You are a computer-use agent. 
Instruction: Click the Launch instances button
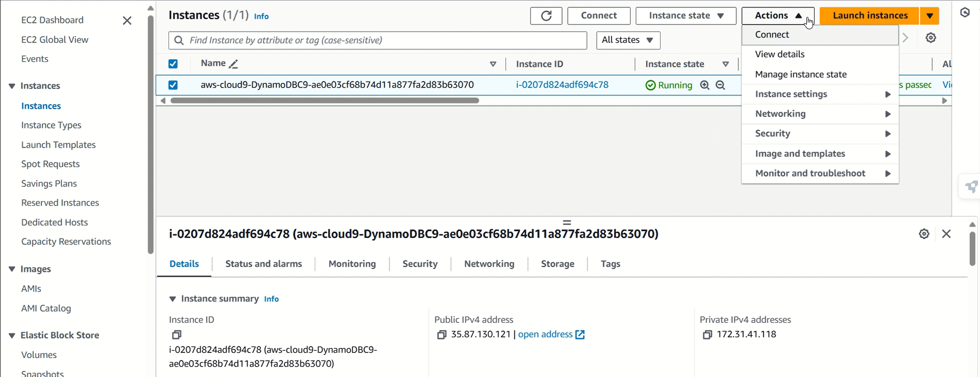pyautogui.click(x=870, y=16)
